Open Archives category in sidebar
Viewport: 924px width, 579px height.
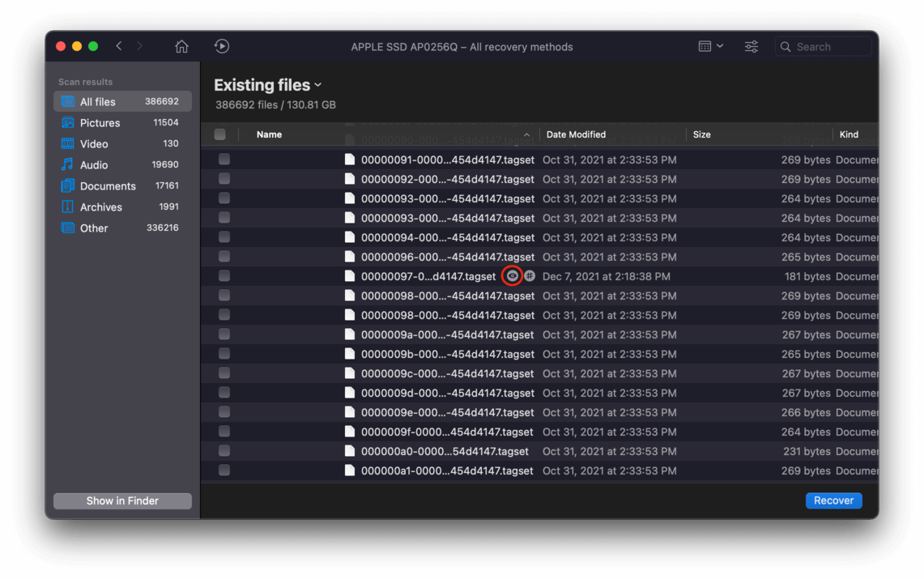122,206
